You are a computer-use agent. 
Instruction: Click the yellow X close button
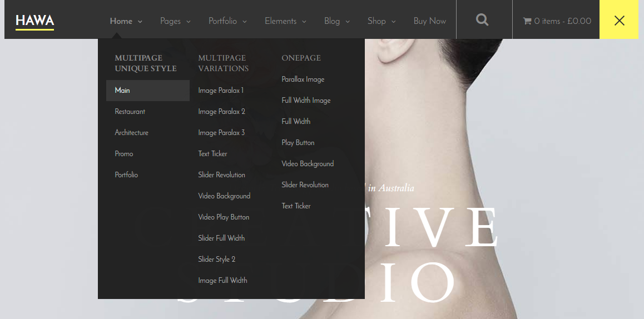pyautogui.click(x=620, y=19)
